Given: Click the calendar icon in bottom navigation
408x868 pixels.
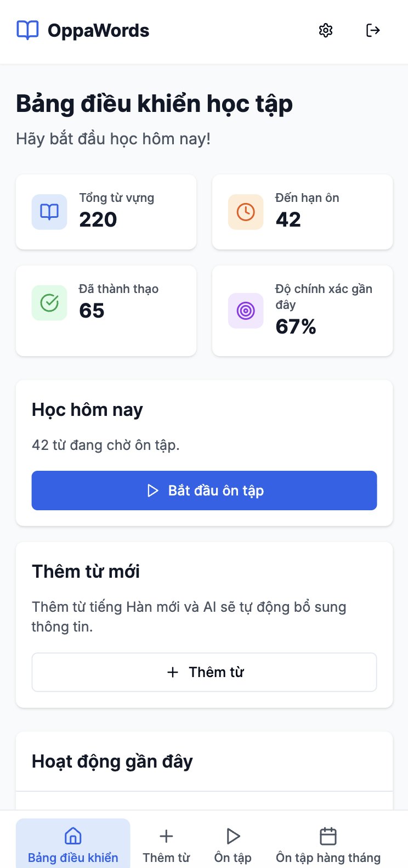Looking at the screenshot, I should click(x=328, y=836).
